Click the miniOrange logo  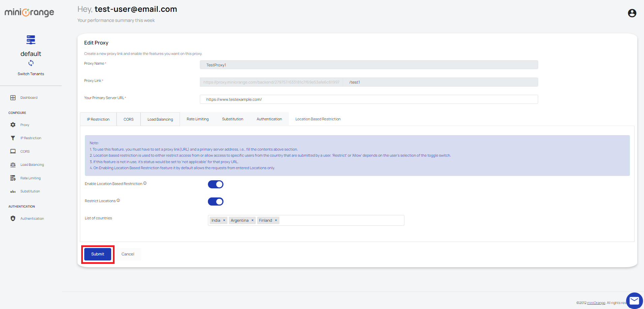coord(29,12)
